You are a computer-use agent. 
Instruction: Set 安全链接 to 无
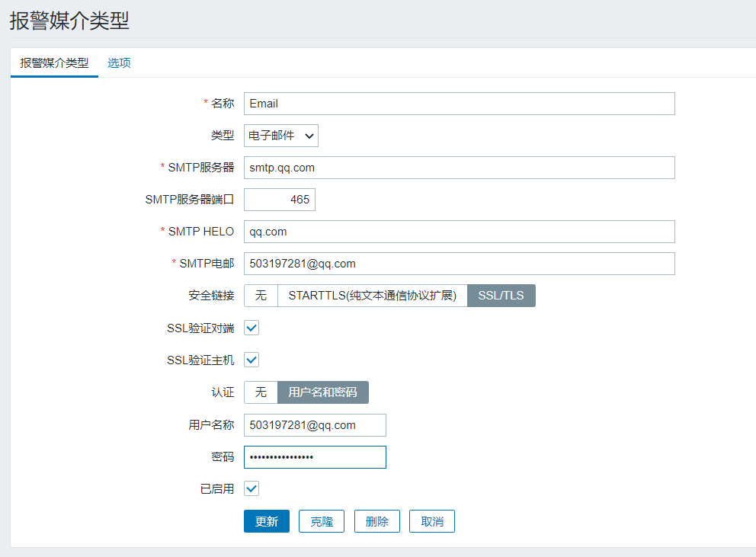tap(261, 296)
